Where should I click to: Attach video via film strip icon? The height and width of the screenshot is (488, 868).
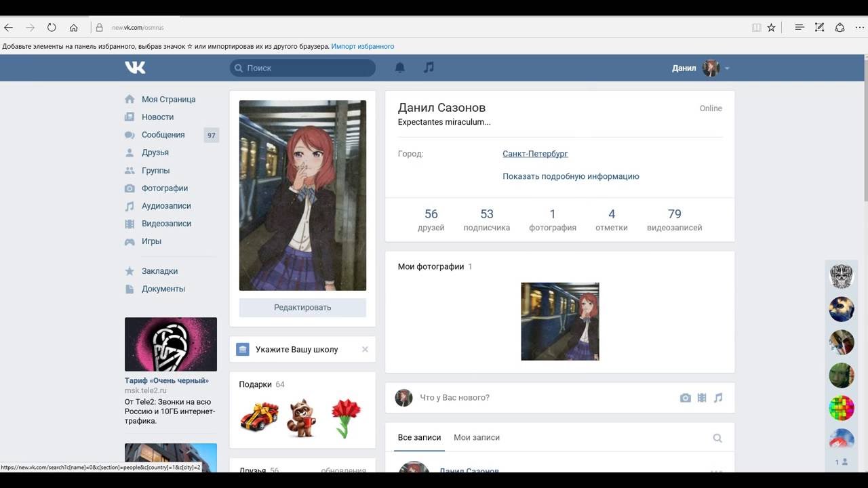tap(702, 398)
